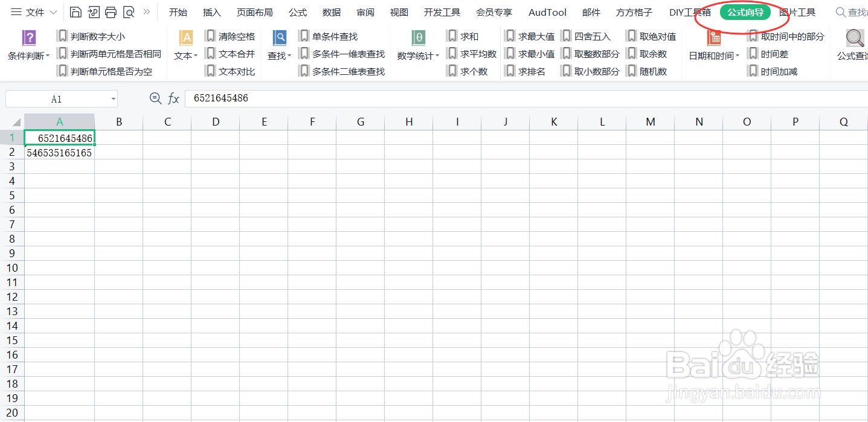Click 时间加减 function
The width and height of the screenshot is (868, 422).
[773, 71]
